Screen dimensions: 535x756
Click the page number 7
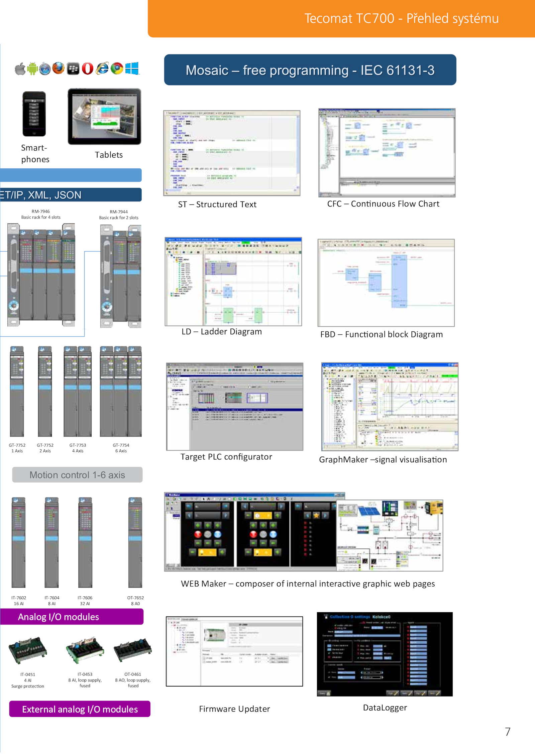(508, 732)
